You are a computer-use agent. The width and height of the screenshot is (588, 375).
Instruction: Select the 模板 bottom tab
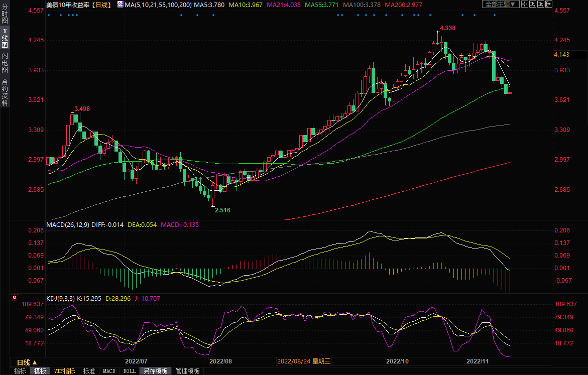point(40,371)
